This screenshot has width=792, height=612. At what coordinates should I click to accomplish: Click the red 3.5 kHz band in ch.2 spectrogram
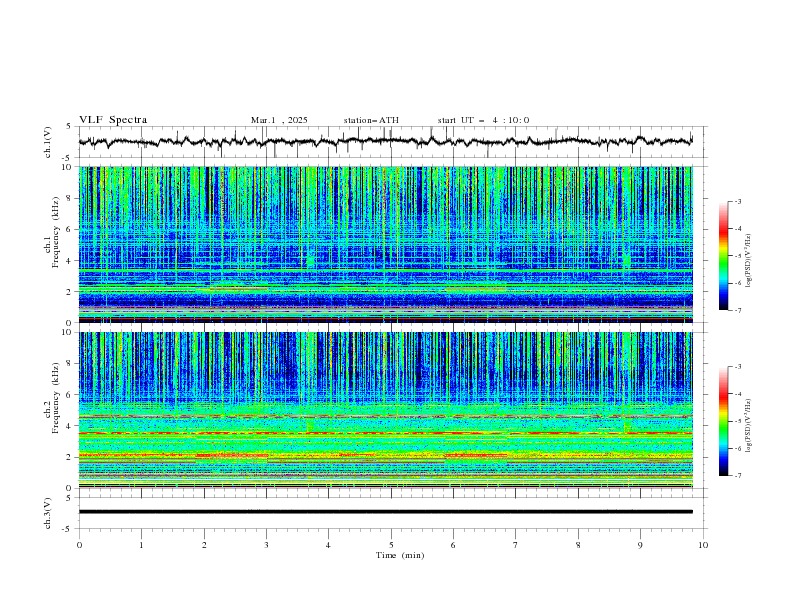(385, 433)
